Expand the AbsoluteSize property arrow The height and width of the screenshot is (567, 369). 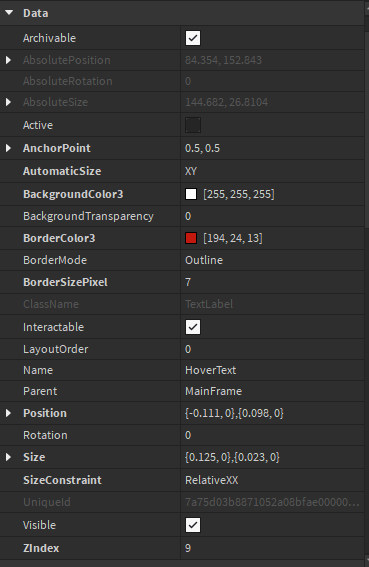8,102
